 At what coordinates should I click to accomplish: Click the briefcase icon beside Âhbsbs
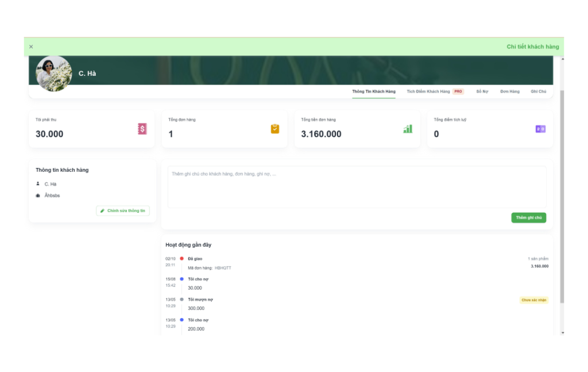(x=38, y=195)
